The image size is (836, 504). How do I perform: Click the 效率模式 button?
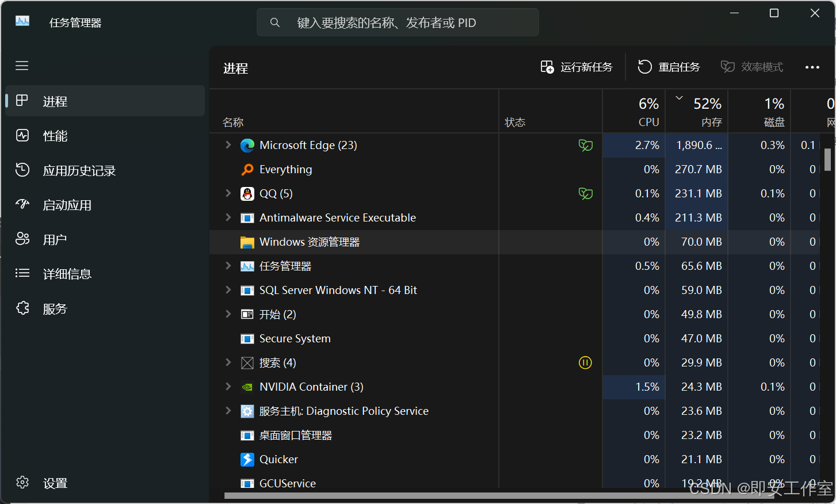coord(752,67)
